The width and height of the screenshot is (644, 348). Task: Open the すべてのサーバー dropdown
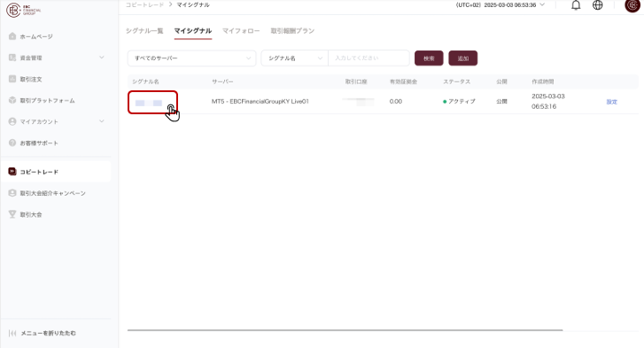[192, 58]
